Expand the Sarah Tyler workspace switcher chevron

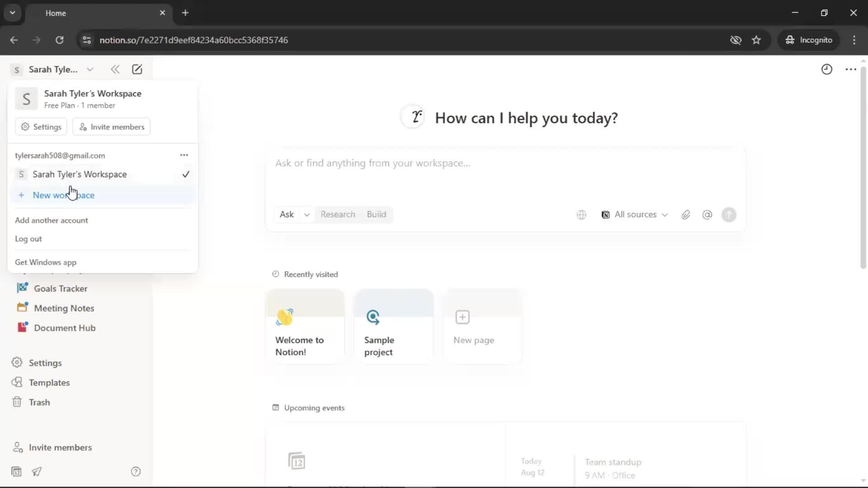(90, 70)
